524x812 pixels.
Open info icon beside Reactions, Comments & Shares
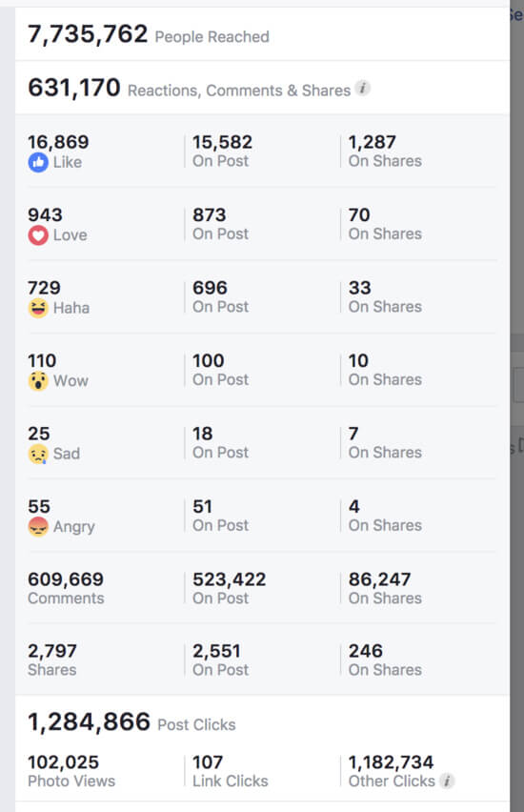coord(362,89)
